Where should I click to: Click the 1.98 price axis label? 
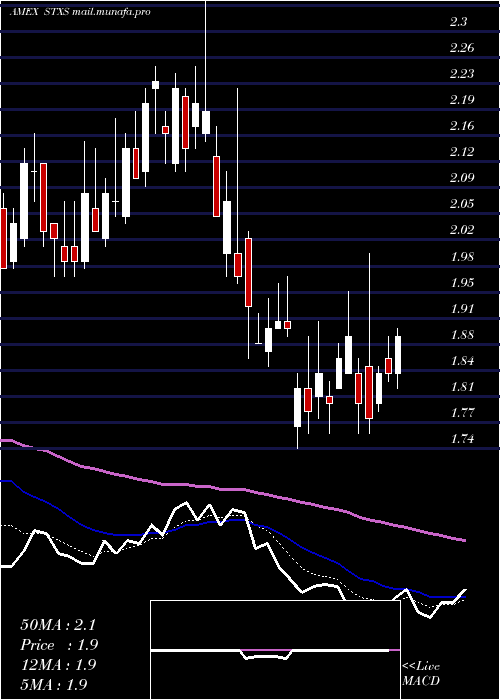click(x=462, y=256)
